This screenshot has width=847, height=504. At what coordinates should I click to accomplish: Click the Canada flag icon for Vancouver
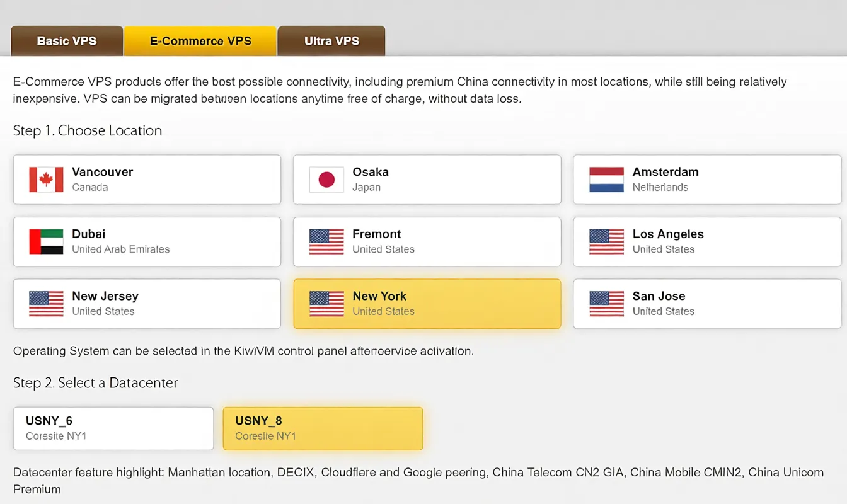pos(46,180)
